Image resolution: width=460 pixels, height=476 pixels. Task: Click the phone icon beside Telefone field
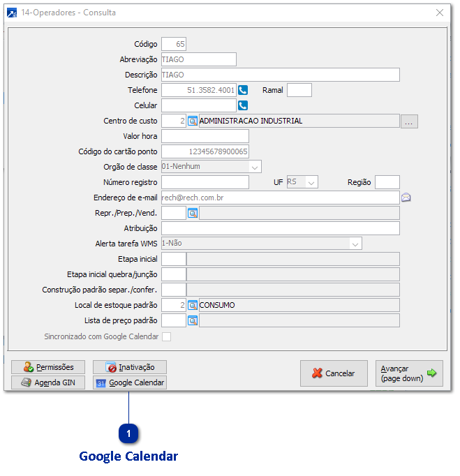pos(243,90)
